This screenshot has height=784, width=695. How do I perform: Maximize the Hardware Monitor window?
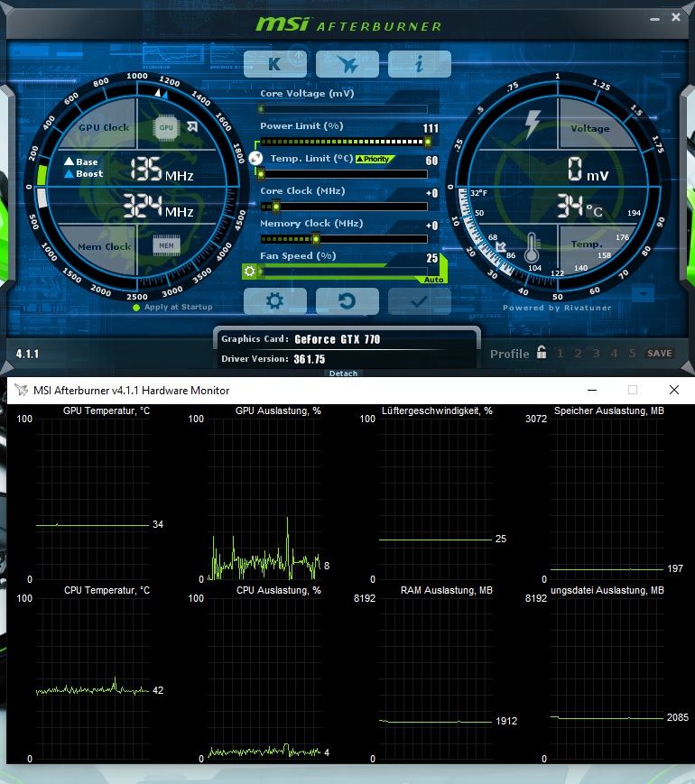633,390
